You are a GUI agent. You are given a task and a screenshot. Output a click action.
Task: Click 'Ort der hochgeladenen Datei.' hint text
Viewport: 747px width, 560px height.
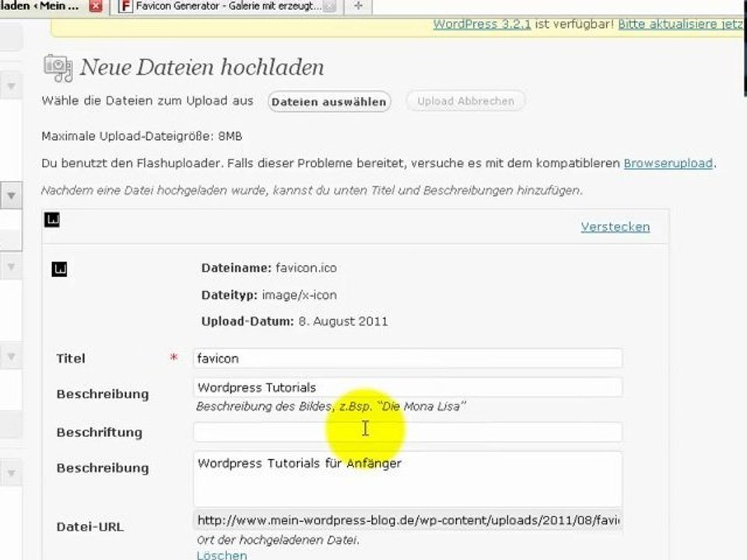tap(279, 540)
